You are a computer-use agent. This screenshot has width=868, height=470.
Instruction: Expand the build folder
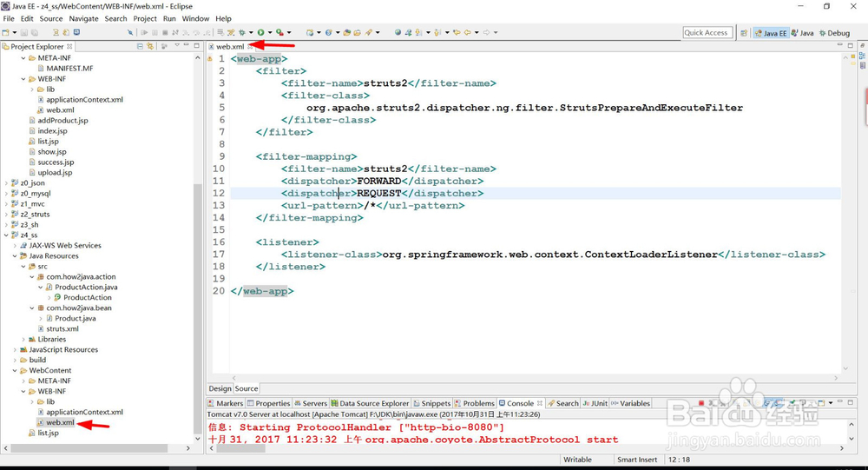[x=15, y=361]
